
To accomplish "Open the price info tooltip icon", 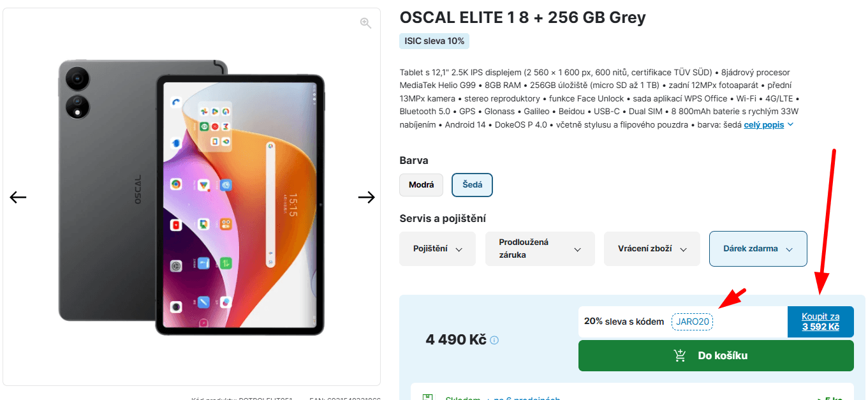I will [494, 340].
